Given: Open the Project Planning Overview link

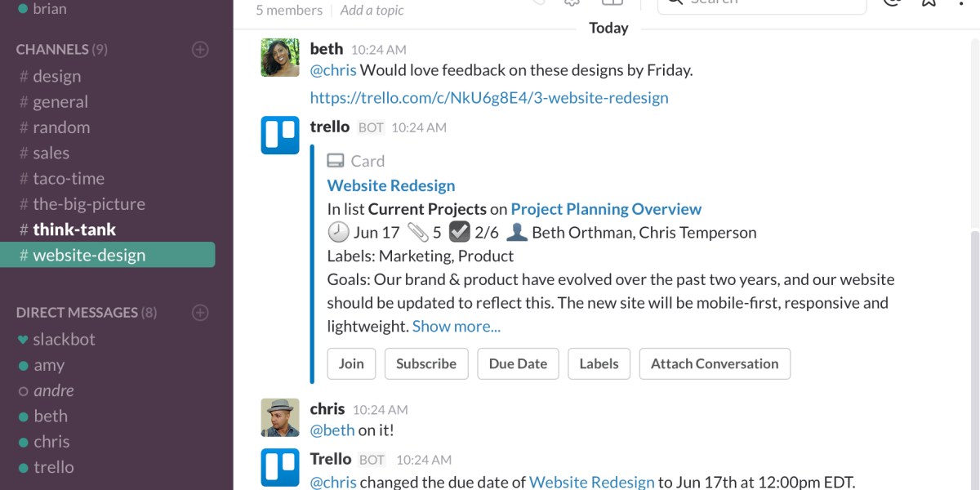Looking at the screenshot, I should (606, 209).
